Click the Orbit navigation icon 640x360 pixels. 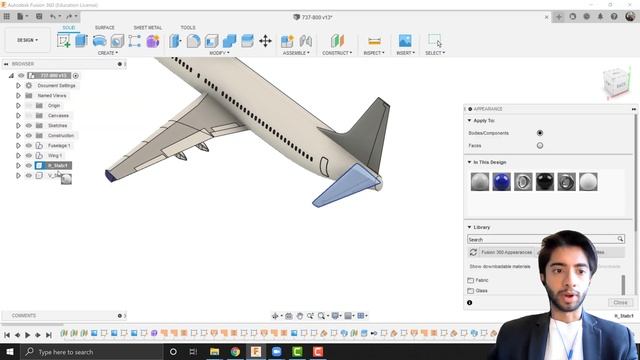coord(276,316)
